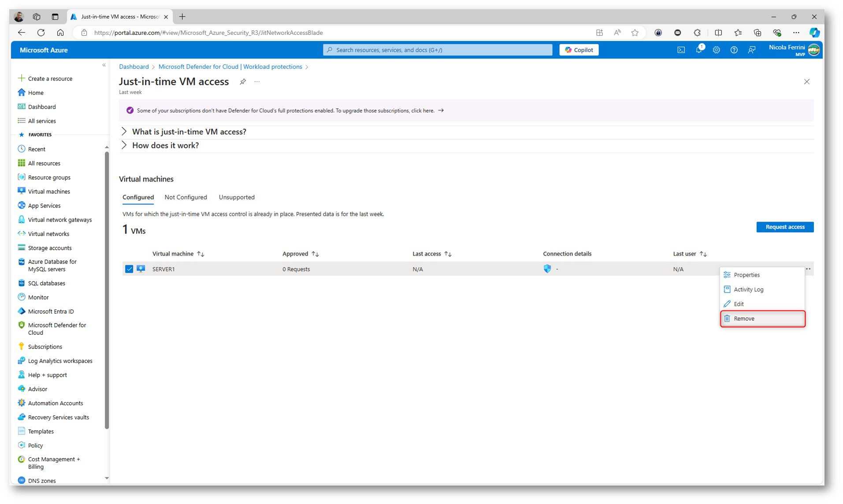
Task: Open Cost Management + Billing in sidebar
Action: coord(49,463)
